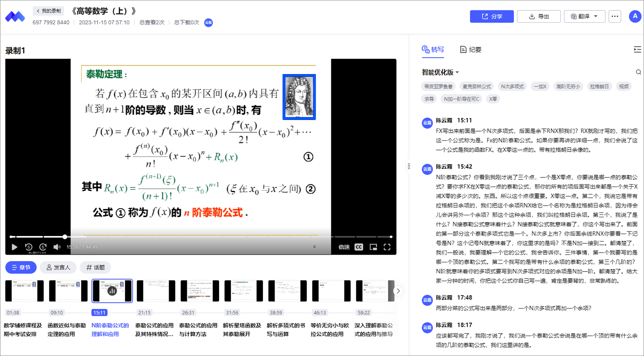Open transcript search with the magnifier icon
This screenshot has height=356, width=644.
[638, 72]
